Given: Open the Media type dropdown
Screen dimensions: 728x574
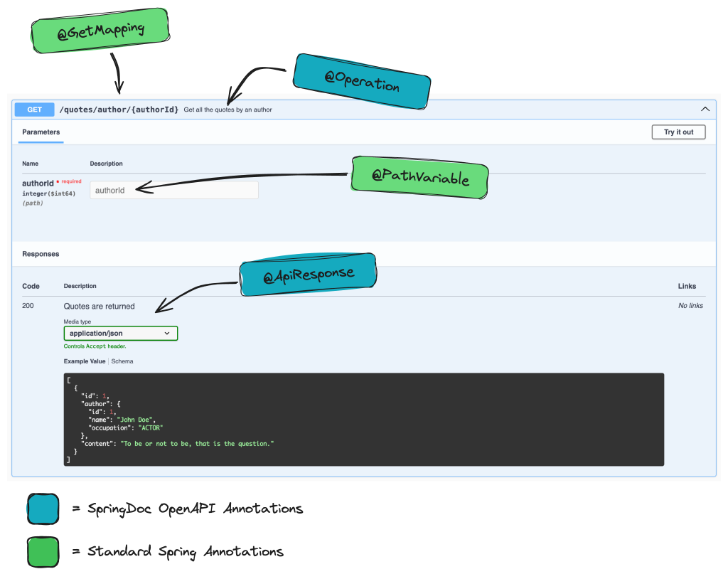Looking at the screenshot, I should click(120, 333).
